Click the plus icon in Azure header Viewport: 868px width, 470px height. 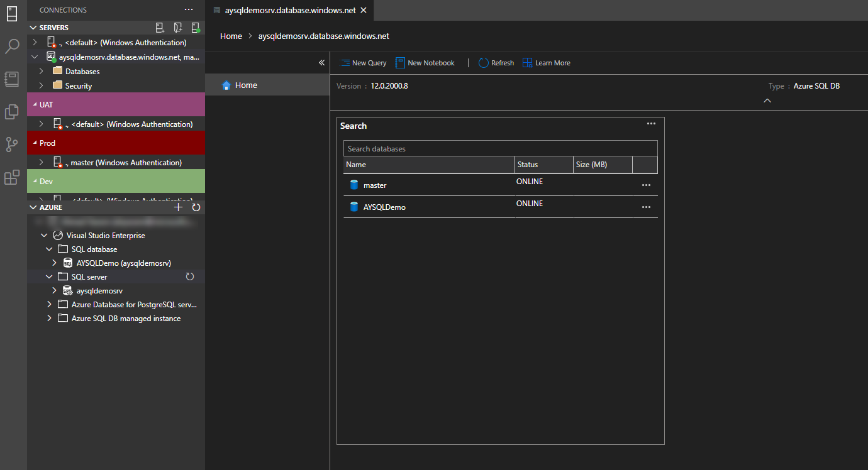[179, 207]
